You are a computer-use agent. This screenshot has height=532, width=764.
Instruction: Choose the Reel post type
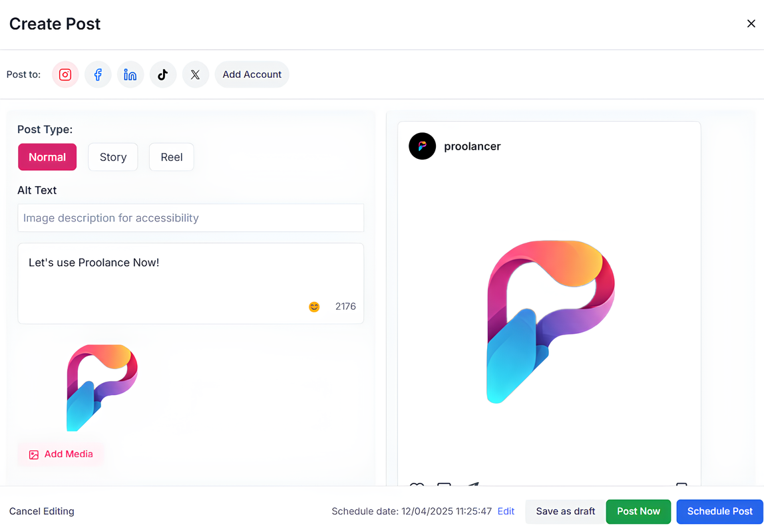[x=172, y=157]
